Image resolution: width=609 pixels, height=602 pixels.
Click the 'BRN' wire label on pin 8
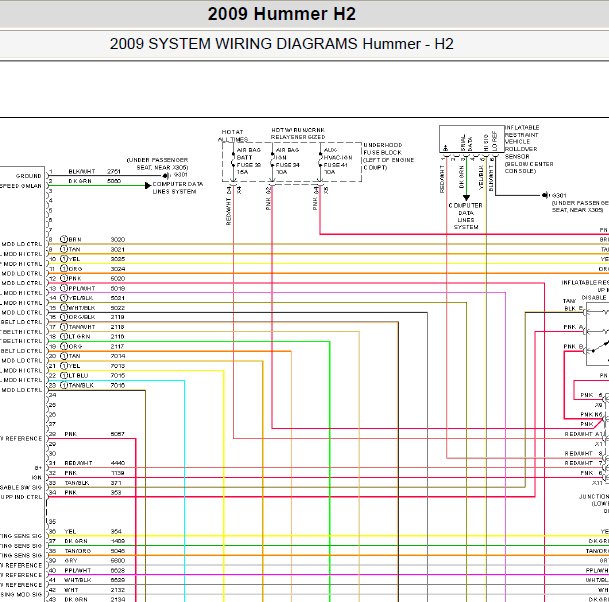pyautogui.click(x=75, y=240)
